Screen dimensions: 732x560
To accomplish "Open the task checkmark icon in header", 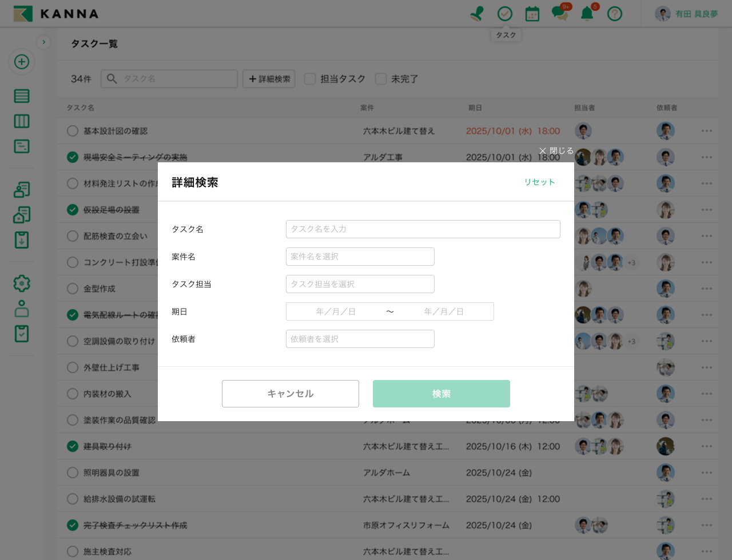I will [x=504, y=14].
